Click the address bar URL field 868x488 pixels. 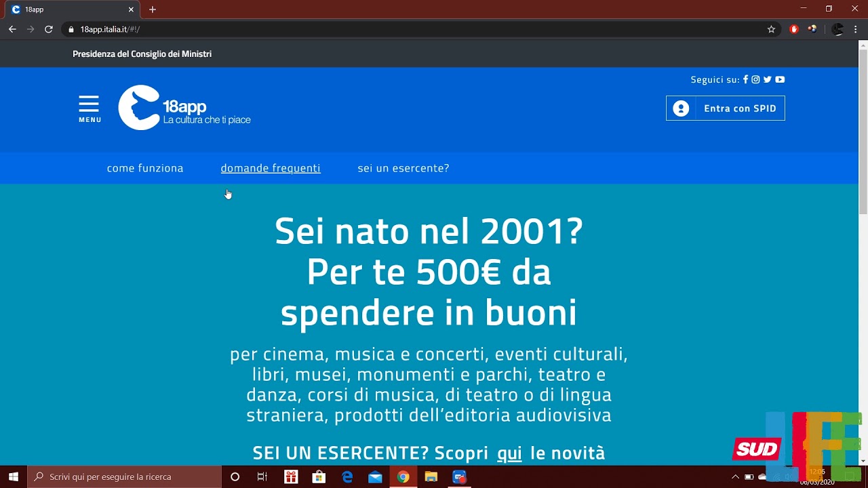[420, 29]
